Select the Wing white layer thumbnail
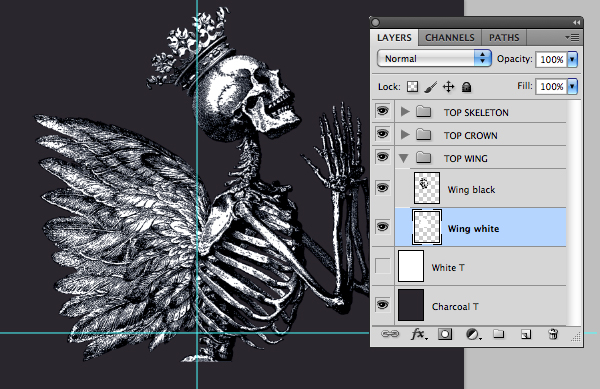This screenshot has width=600, height=389. (x=427, y=227)
